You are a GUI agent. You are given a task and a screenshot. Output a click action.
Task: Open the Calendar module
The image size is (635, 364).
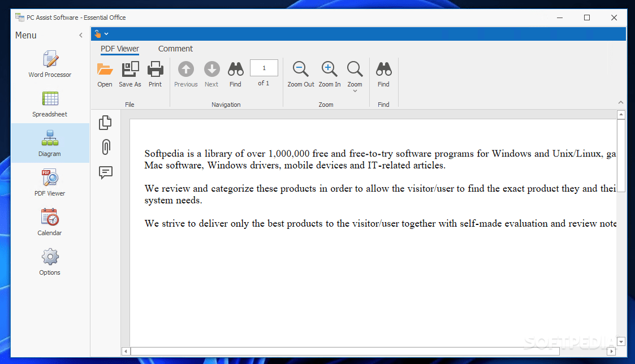point(49,222)
